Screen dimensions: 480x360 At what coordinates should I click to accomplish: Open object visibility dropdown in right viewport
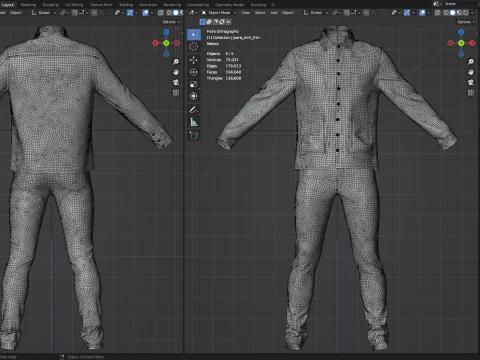(396, 13)
